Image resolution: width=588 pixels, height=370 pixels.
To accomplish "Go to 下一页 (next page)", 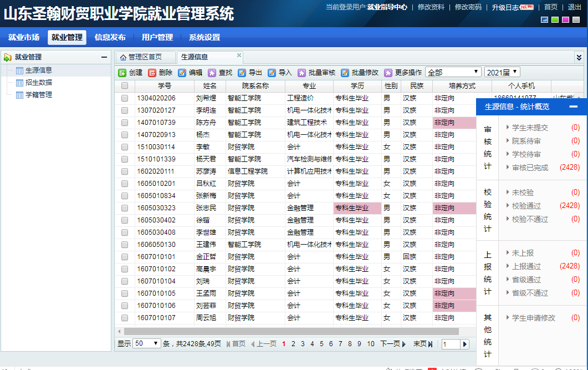I will pos(393,344).
